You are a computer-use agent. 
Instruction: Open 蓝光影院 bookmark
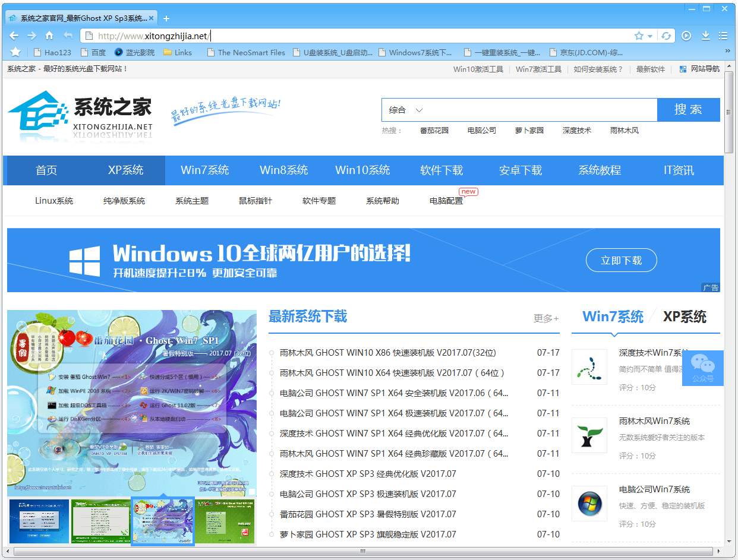pyautogui.click(x=134, y=52)
